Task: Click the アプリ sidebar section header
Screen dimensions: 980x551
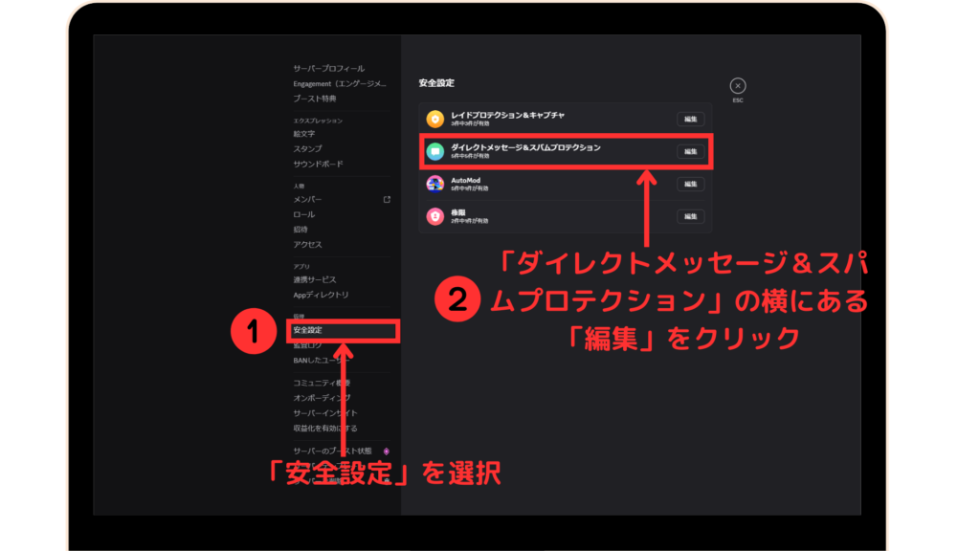Action: point(301,266)
